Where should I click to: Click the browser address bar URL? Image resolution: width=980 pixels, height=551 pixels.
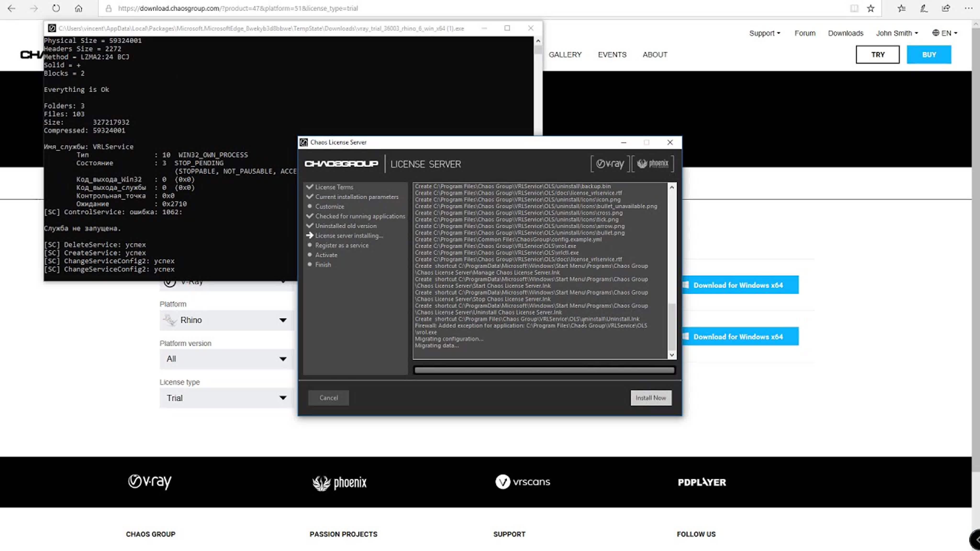[238, 8]
